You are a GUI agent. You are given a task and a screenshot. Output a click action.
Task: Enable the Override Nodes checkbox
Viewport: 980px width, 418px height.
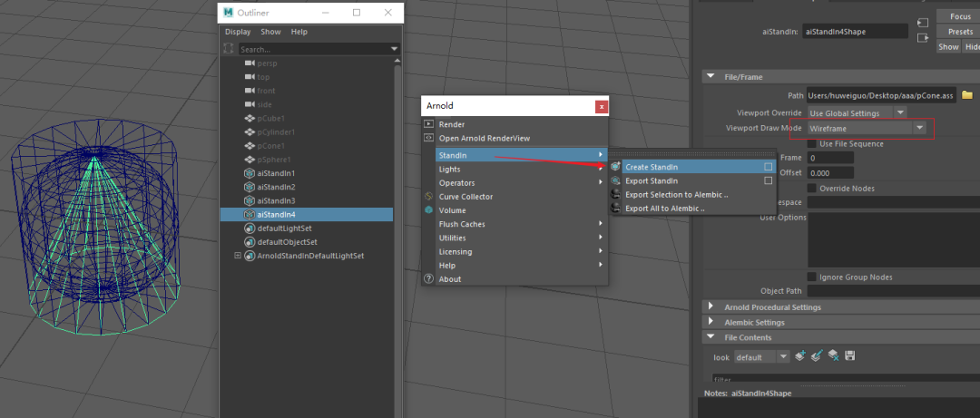812,188
